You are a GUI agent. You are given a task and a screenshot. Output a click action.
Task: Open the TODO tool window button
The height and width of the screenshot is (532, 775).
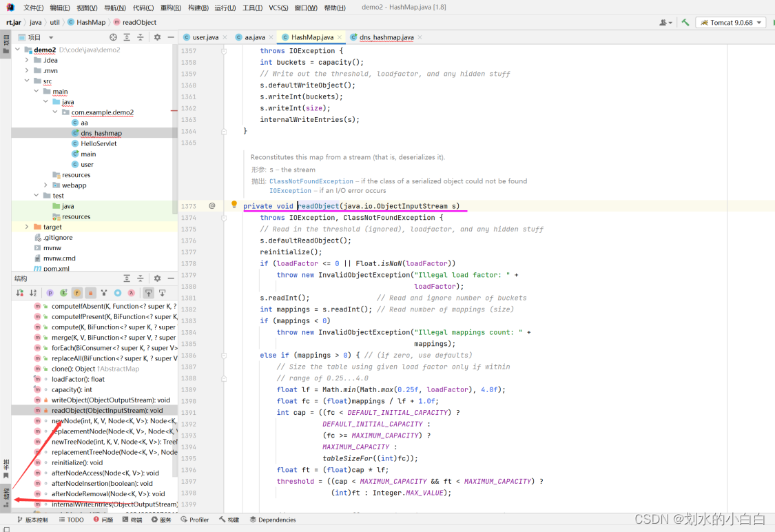(x=71, y=520)
